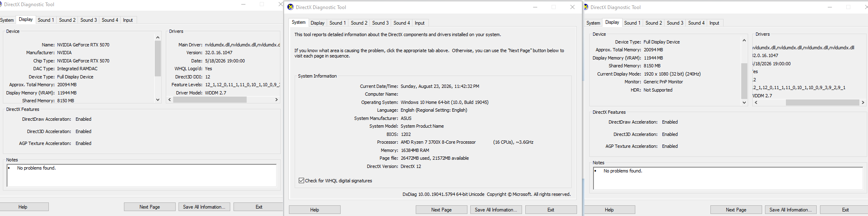Select Windows 10 Home 64-bit operating system text
This screenshot has height=216, width=868.
coord(444,102)
